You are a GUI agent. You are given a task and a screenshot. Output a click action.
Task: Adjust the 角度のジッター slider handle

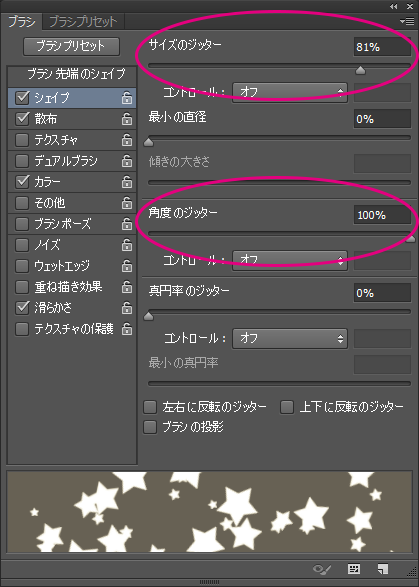click(411, 238)
